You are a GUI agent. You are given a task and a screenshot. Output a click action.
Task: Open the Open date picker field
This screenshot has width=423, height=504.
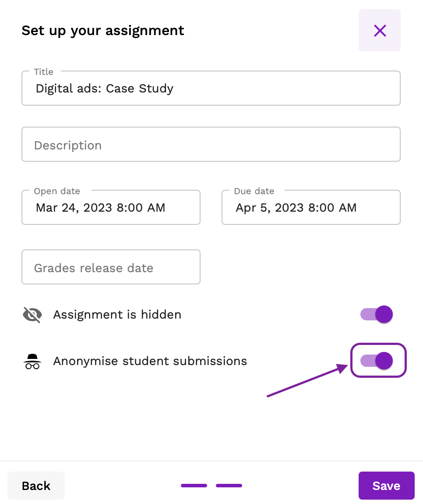click(111, 208)
